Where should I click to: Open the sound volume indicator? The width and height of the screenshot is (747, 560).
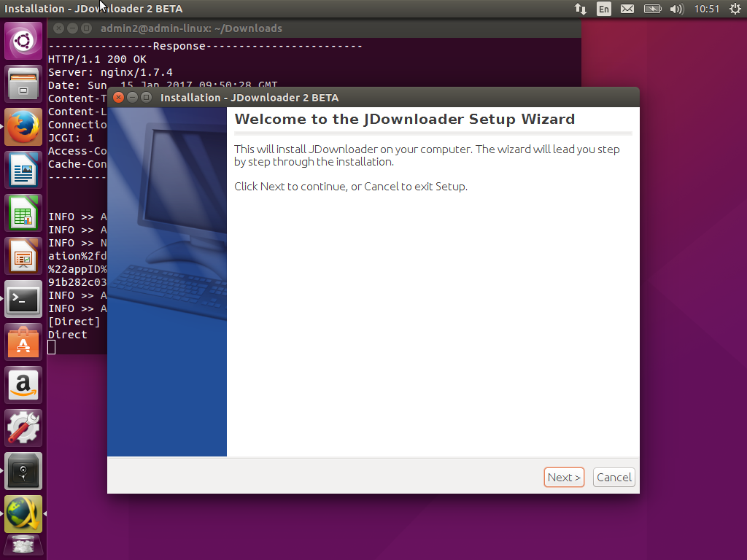[x=676, y=9]
